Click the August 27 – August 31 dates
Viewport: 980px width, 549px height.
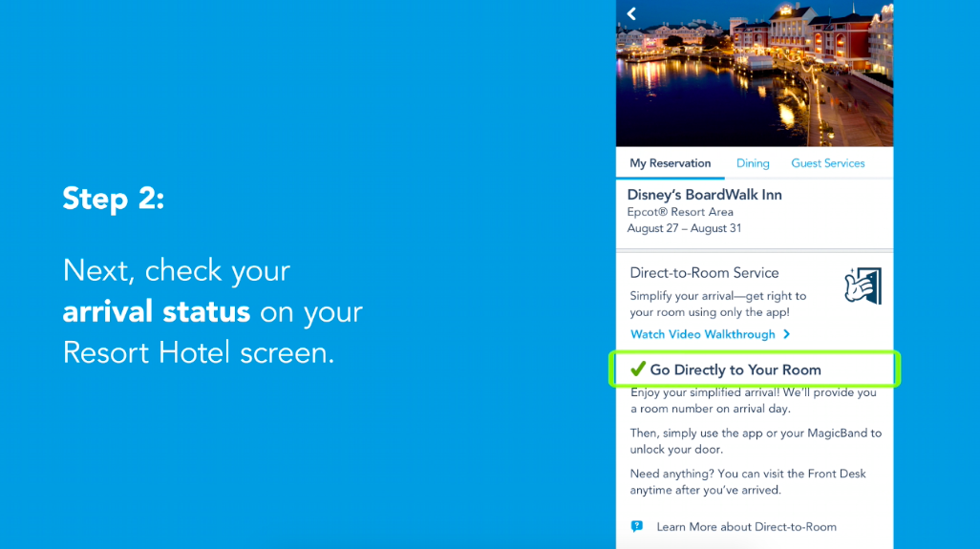(684, 228)
